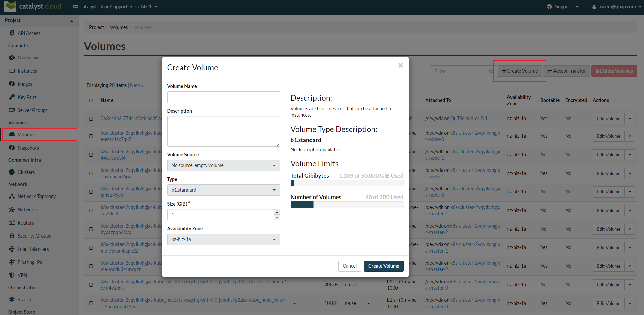
Task: Click the Network Topology icon
Action: (x=12, y=196)
